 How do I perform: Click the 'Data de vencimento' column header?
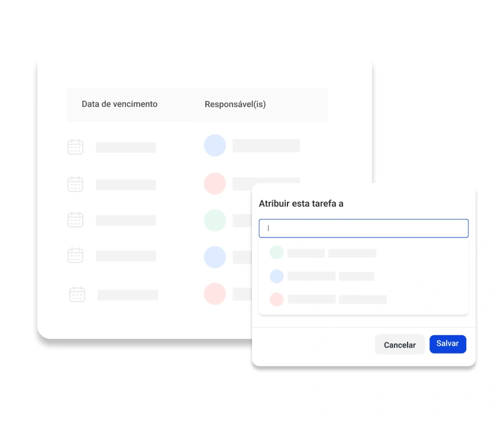[119, 104]
